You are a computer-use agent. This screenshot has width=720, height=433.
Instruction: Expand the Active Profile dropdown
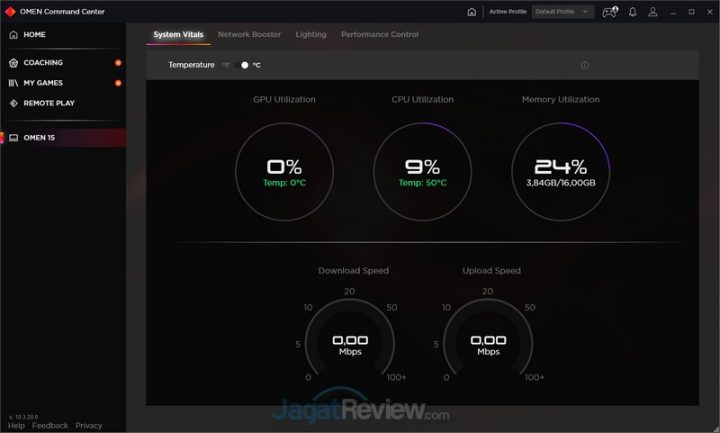(x=563, y=12)
